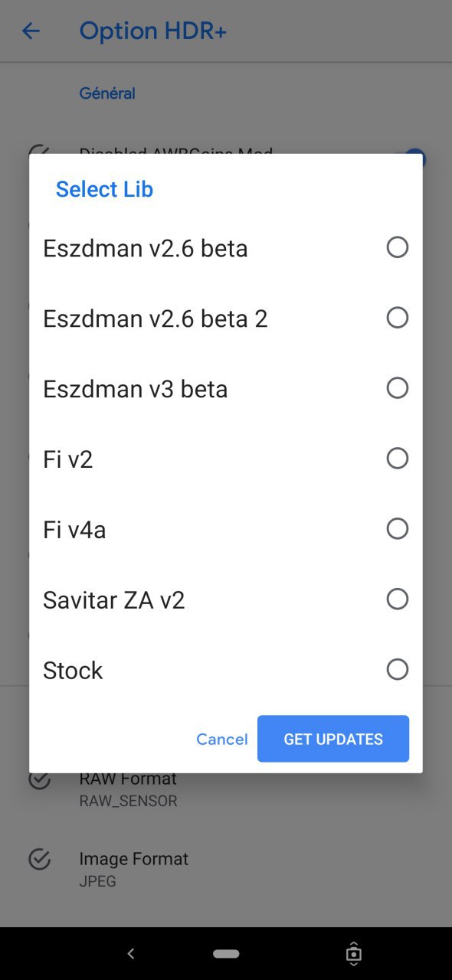This screenshot has height=980, width=452.
Task: Cancel the Select Lib dialog
Action: tap(222, 739)
